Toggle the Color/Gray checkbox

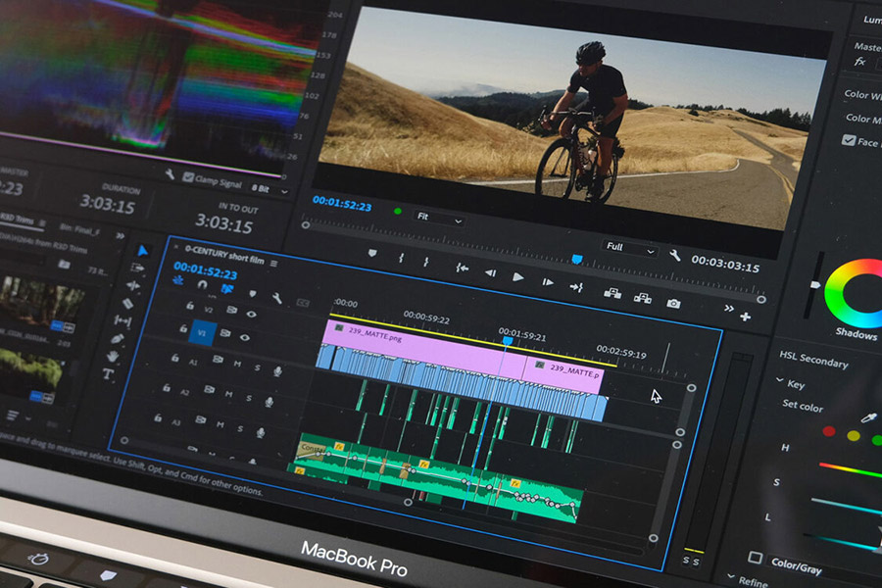point(755,557)
